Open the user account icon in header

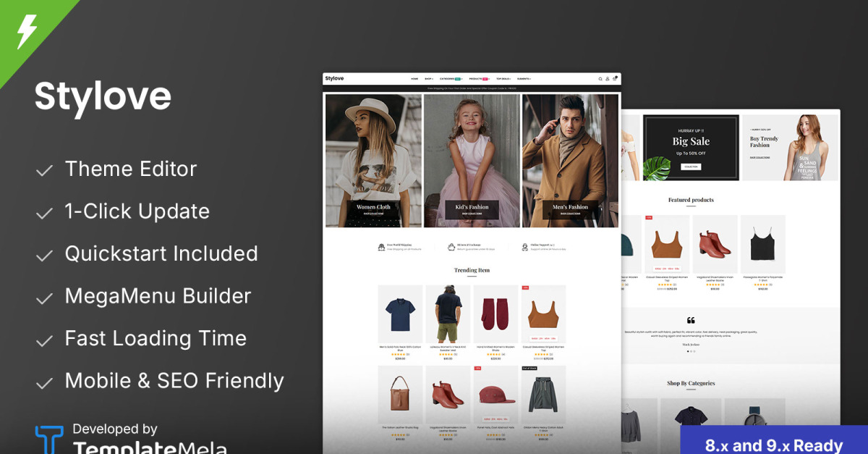(x=607, y=78)
